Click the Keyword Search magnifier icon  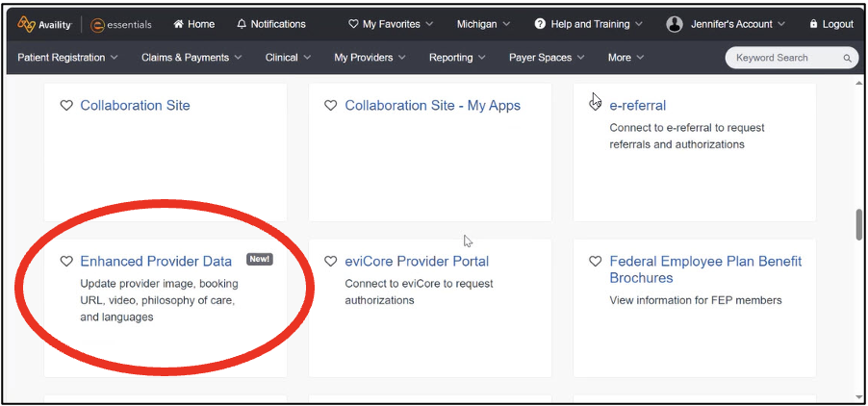[x=847, y=58]
